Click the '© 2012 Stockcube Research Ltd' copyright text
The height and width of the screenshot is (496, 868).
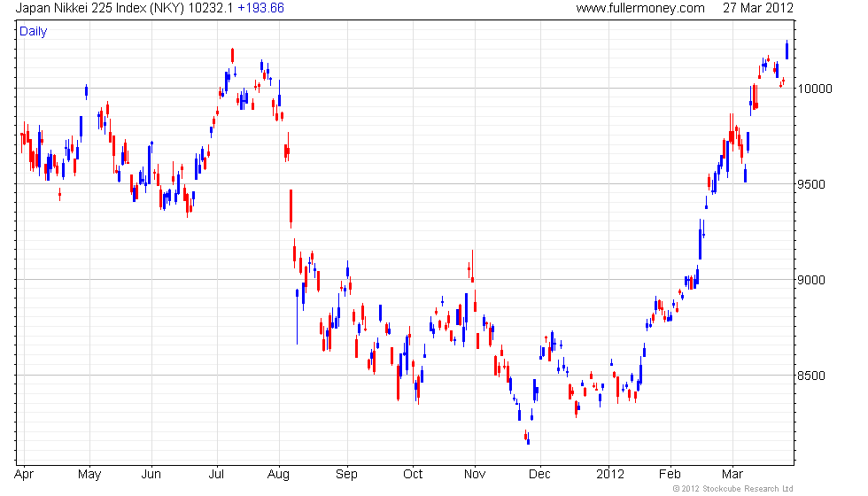click(x=733, y=489)
